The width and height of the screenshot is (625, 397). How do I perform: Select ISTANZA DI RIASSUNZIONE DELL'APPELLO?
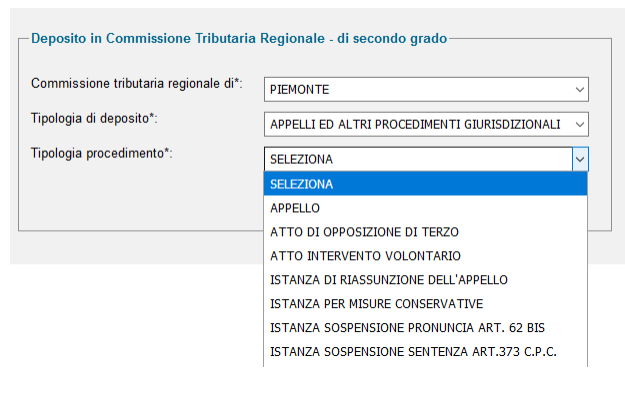425,280
